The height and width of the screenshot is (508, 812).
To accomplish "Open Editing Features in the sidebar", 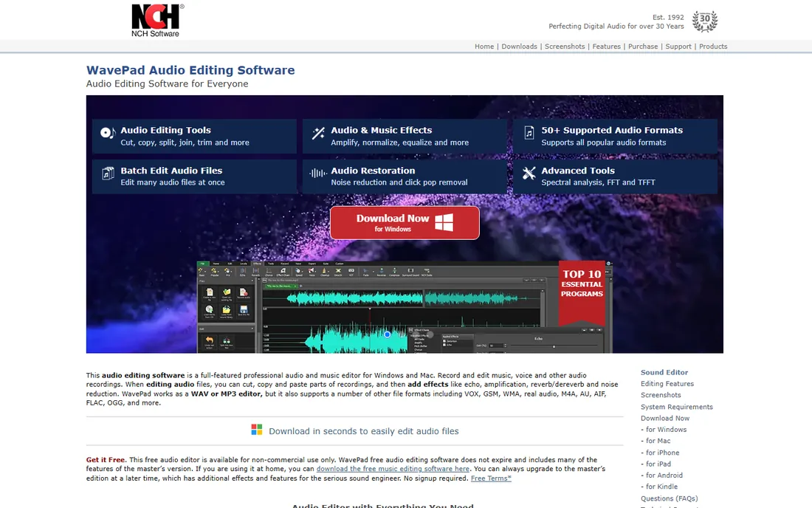I will [667, 384].
